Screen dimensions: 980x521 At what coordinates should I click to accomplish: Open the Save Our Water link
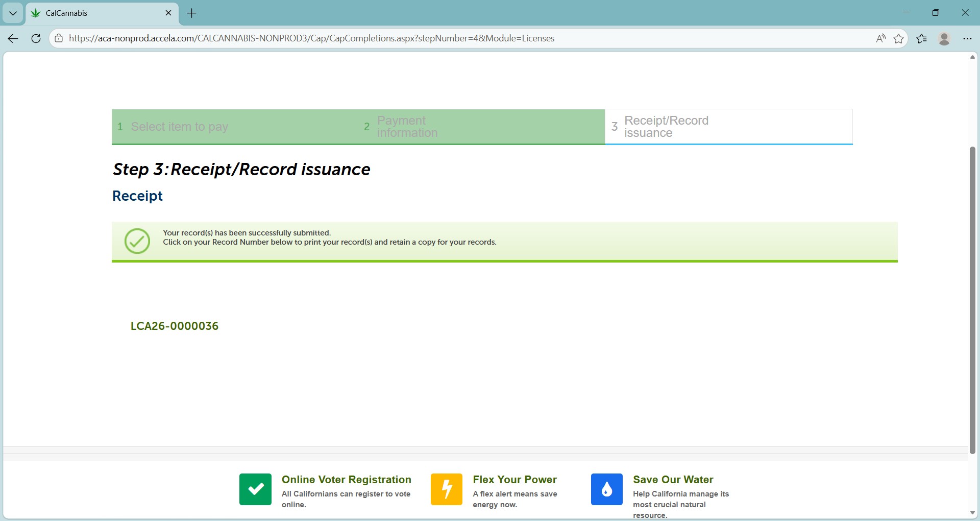point(673,480)
